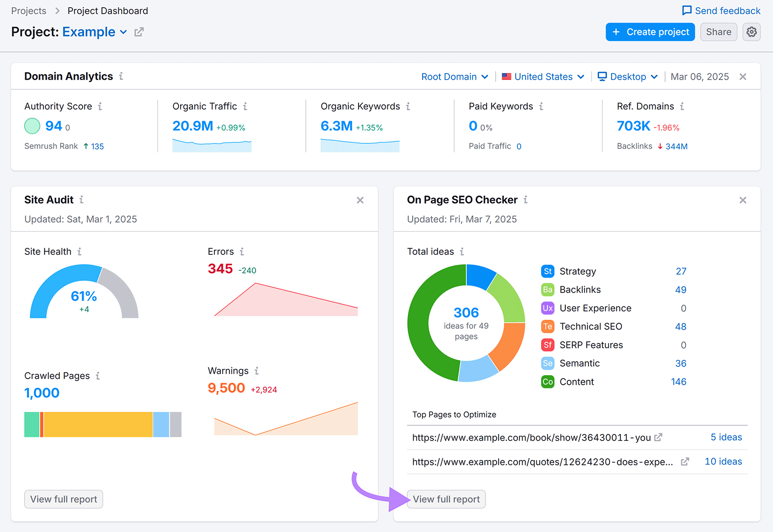
Task: Change country via United States dropdown
Action: coord(542,76)
